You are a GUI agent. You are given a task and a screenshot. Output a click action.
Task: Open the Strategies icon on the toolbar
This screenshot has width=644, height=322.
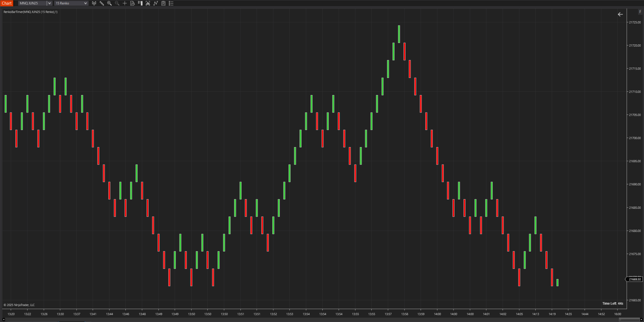[x=156, y=3]
